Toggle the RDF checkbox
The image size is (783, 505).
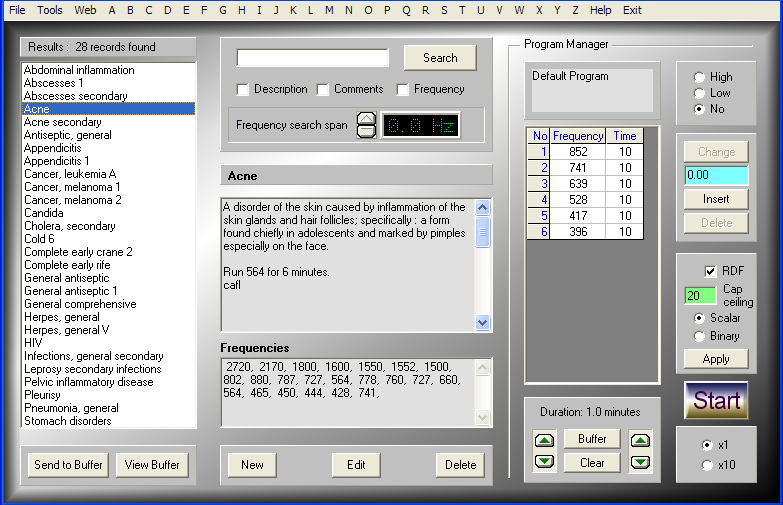[x=710, y=271]
